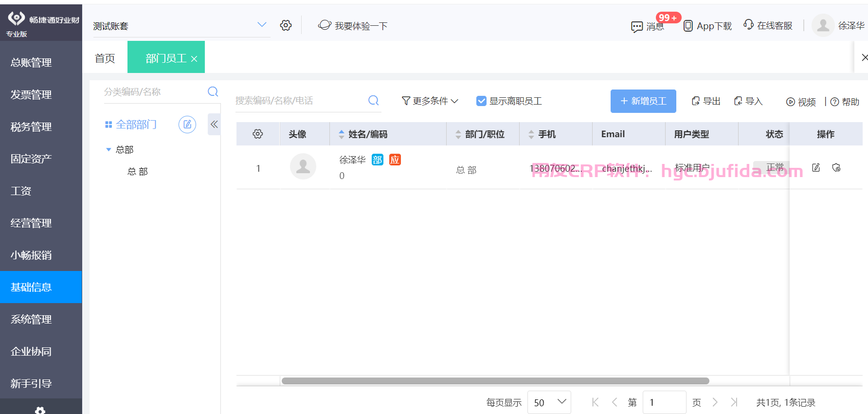This screenshot has width=868, height=414.
Task: Click employee avatar thumbnail in row 1
Action: click(x=303, y=166)
